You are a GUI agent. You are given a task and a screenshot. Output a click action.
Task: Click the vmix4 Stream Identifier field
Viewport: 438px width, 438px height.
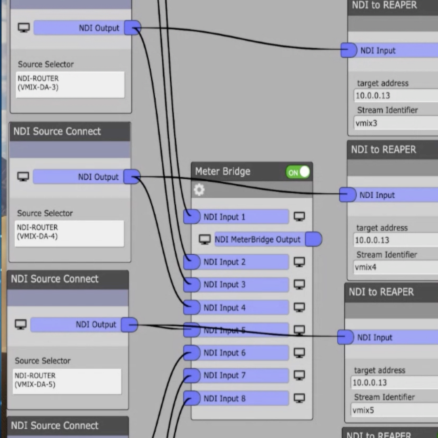pos(395,267)
